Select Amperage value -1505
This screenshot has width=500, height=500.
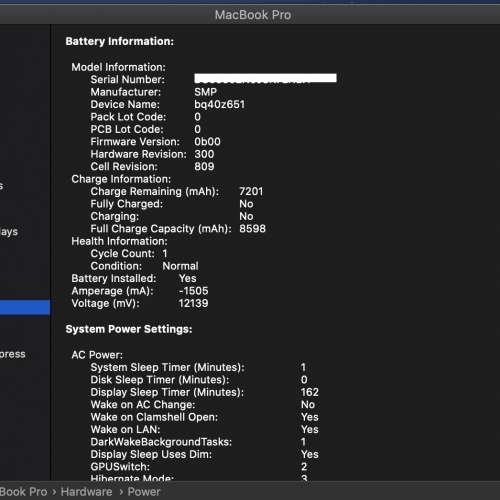coord(194,291)
